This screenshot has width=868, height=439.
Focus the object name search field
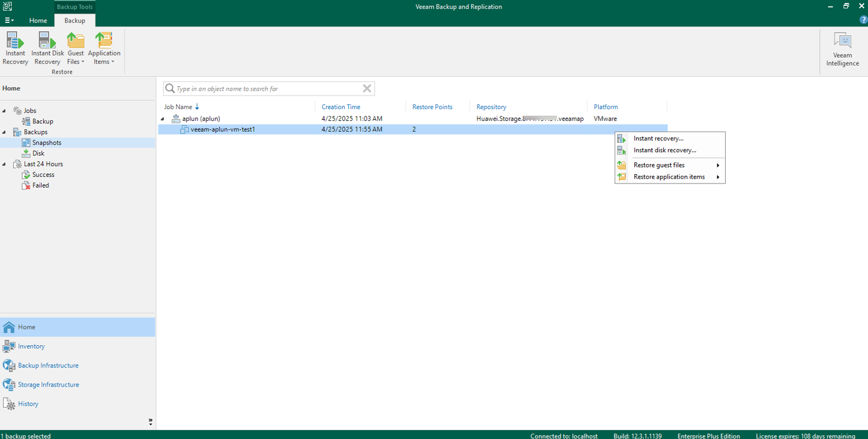point(268,89)
